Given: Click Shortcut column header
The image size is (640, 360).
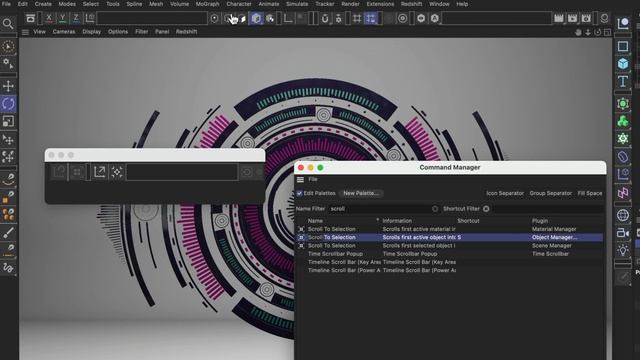Looking at the screenshot, I should 468,221.
